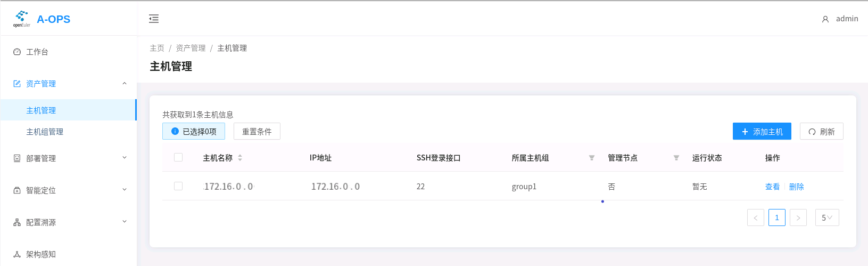Open the page size dropdown showing 5

click(x=827, y=217)
